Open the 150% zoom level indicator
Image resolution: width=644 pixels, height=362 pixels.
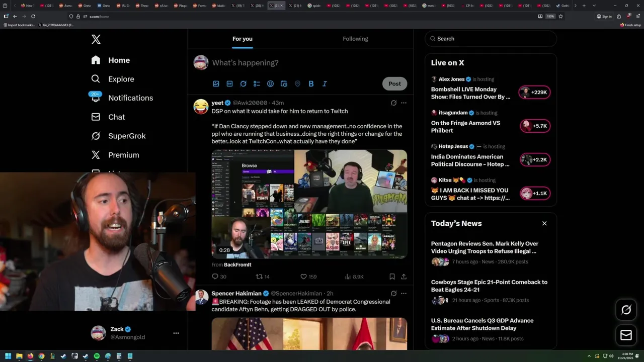point(550,16)
